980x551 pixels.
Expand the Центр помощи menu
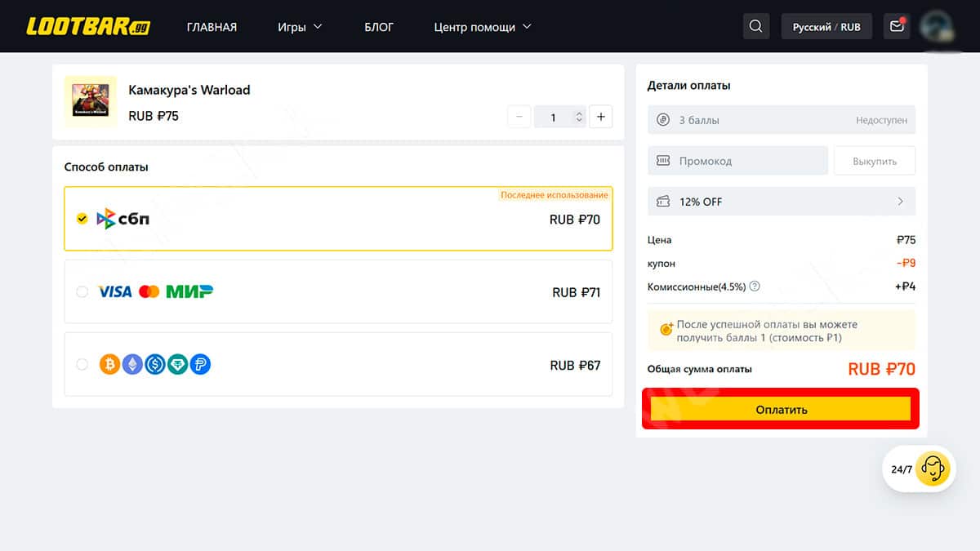point(482,27)
